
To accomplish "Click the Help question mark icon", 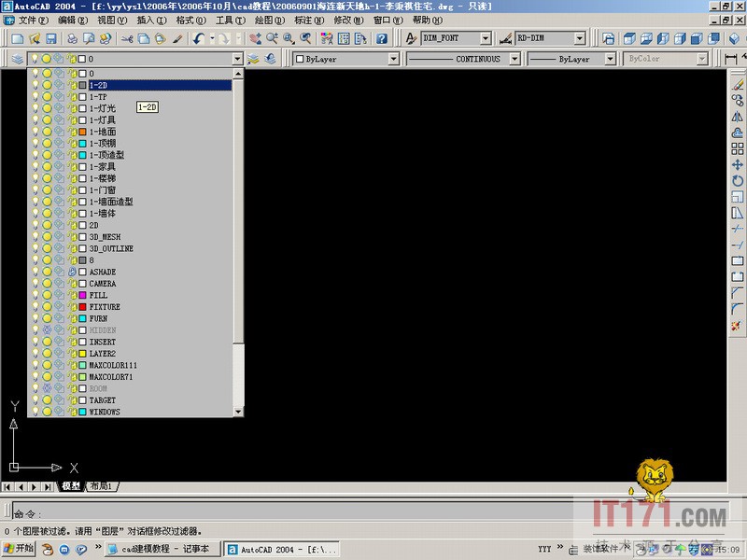I will pos(383,38).
